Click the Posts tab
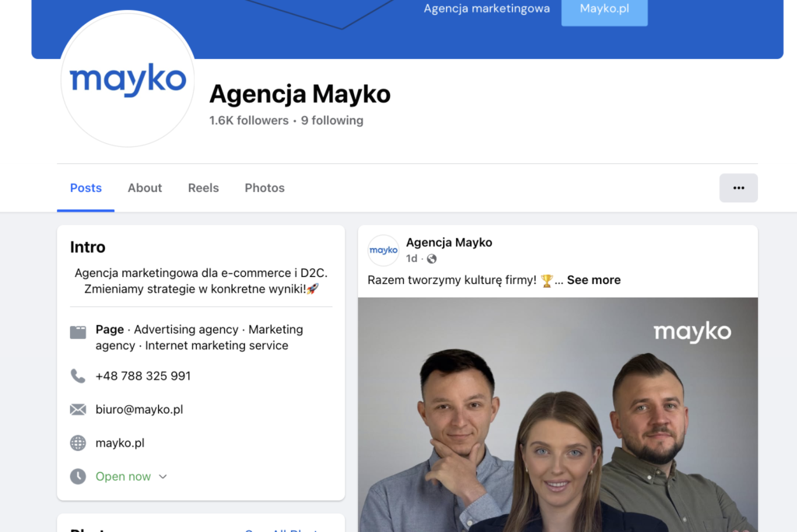Viewport: 797px width, 532px height. (86, 187)
